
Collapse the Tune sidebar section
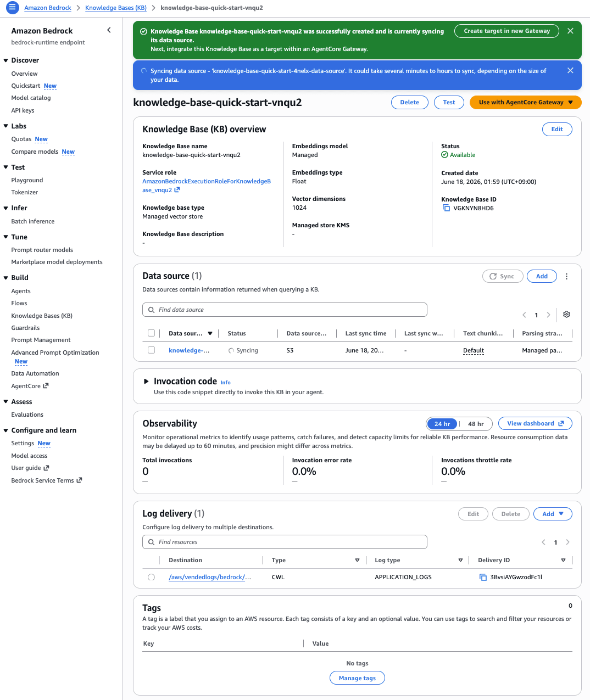point(5,237)
